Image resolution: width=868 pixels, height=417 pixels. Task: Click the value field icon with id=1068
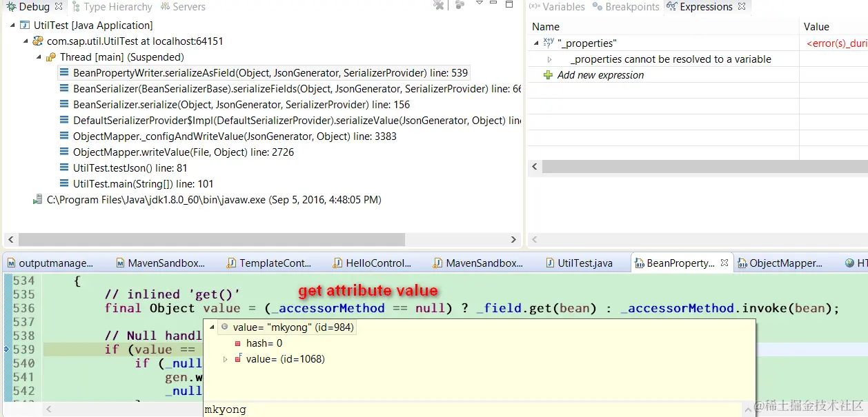click(x=238, y=359)
